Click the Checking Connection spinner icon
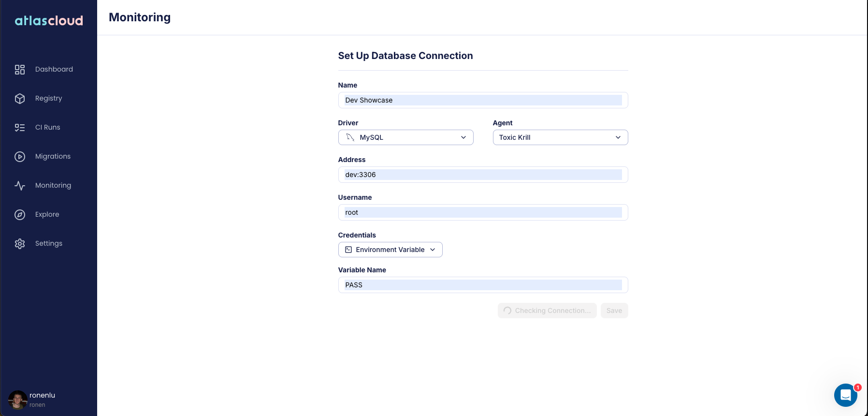868x416 pixels. click(x=507, y=311)
